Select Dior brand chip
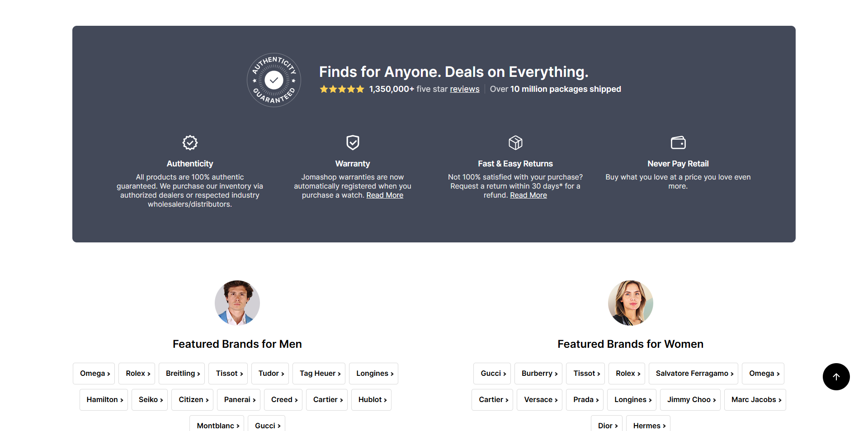 click(x=607, y=424)
